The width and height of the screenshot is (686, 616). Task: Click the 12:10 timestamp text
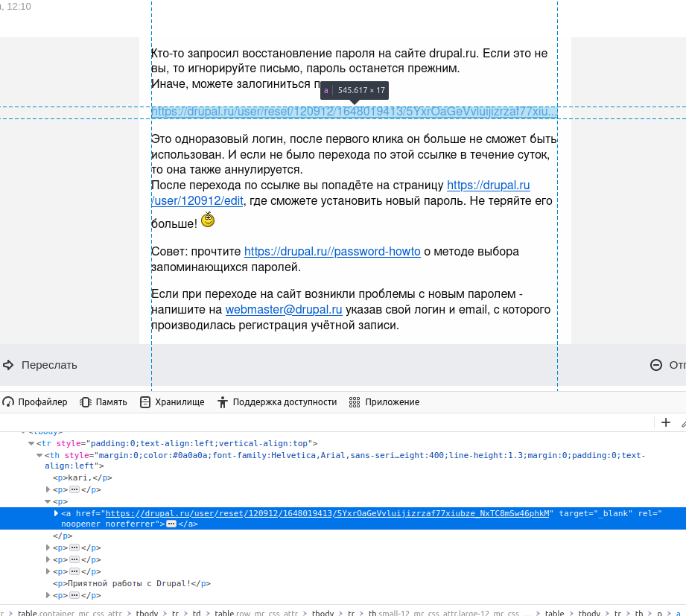19,7
